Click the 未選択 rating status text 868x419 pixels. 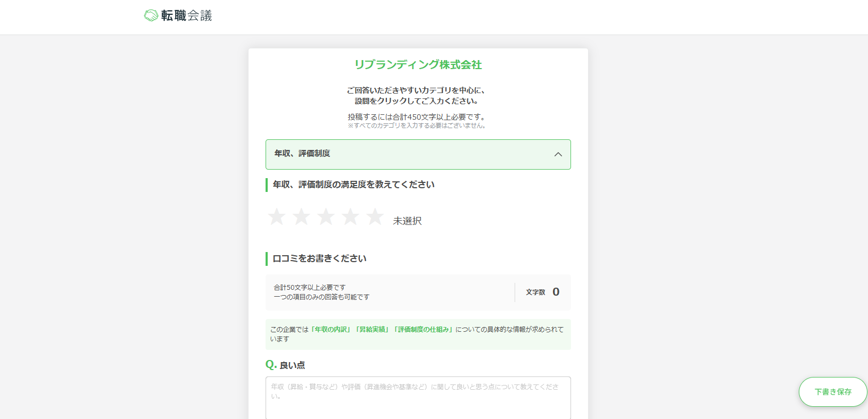(407, 221)
